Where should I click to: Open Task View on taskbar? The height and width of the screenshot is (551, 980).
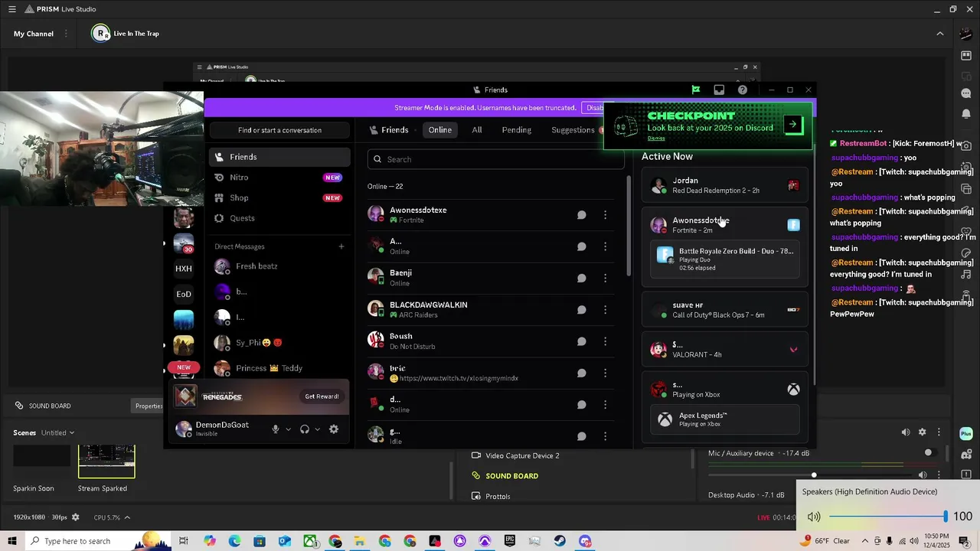pyautogui.click(x=184, y=541)
